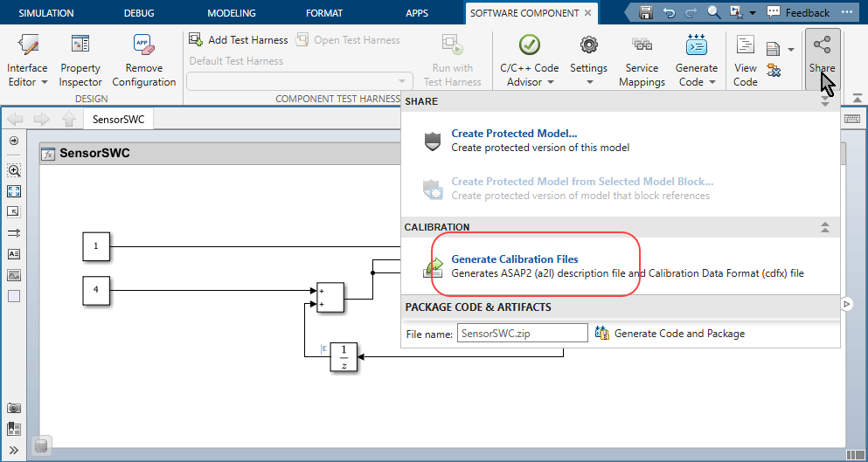868x462 pixels.
Task: Click the Share button
Action: click(x=822, y=59)
